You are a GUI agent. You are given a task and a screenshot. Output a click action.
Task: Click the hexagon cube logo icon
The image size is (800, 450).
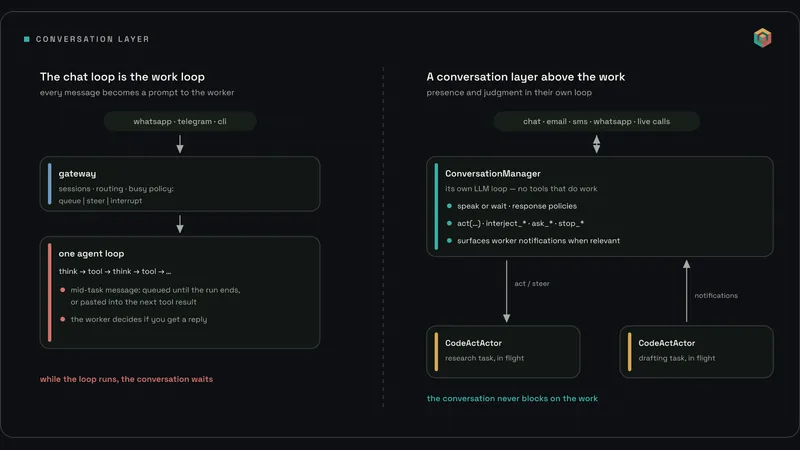pyautogui.click(x=762, y=38)
